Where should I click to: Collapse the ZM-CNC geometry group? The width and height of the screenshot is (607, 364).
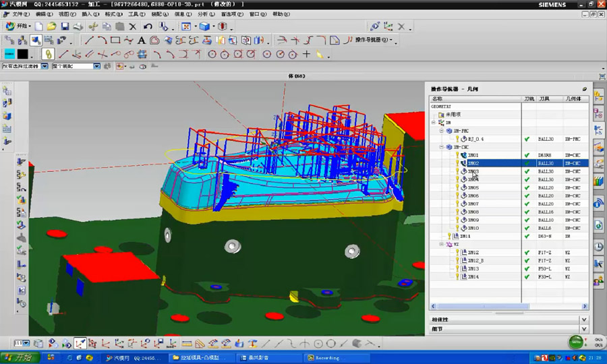442,147
